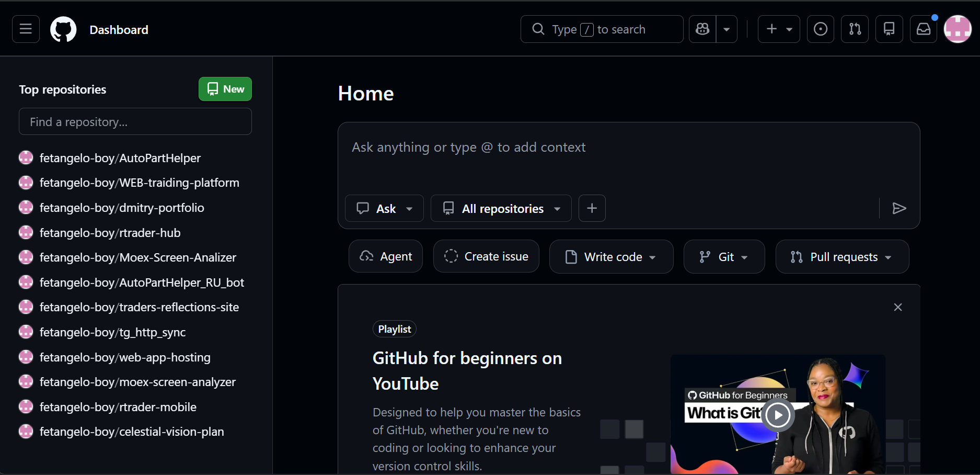Open your profile avatar menu
This screenshot has height=475, width=980.
coord(957,29)
